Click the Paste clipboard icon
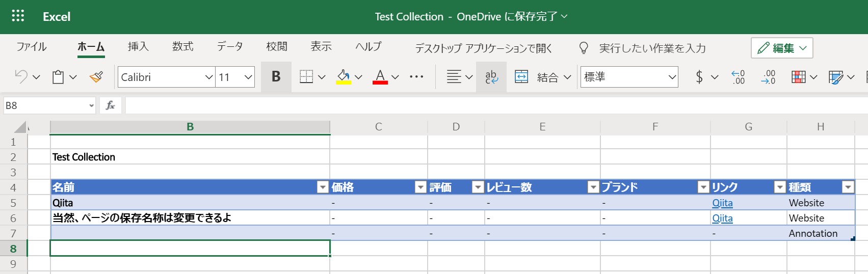The width and height of the screenshot is (868, 274). click(x=58, y=77)
